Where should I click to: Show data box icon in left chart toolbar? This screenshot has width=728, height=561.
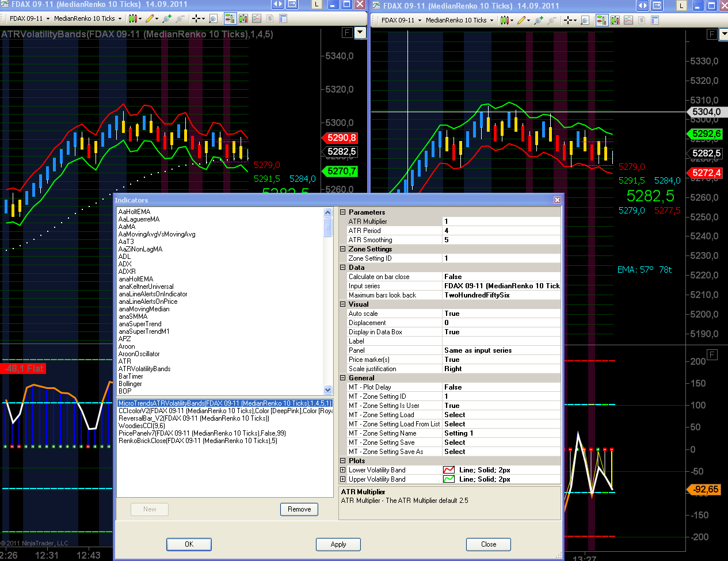coord(213,18)
